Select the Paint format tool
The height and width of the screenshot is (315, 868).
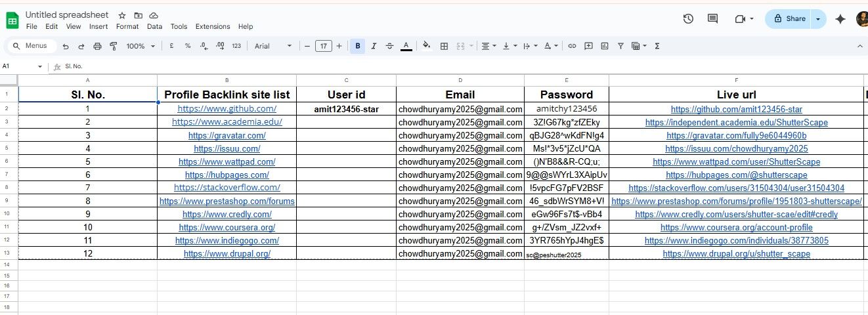pos(113,46)
